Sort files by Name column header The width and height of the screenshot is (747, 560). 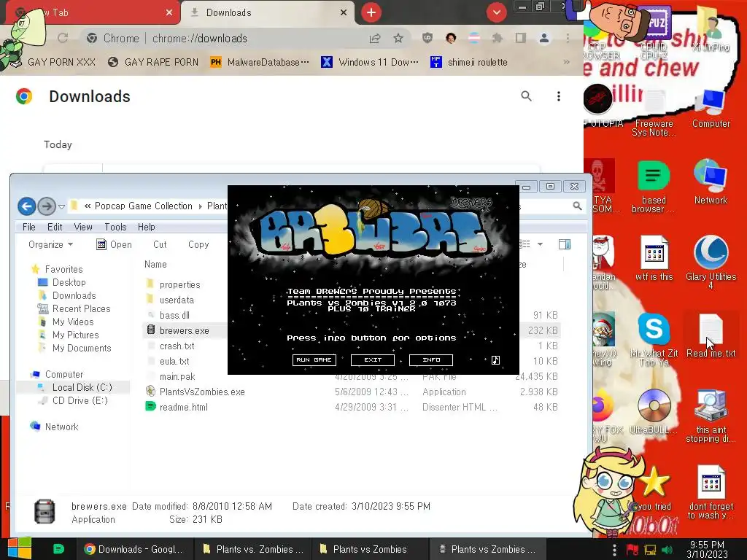coord(156,264)
